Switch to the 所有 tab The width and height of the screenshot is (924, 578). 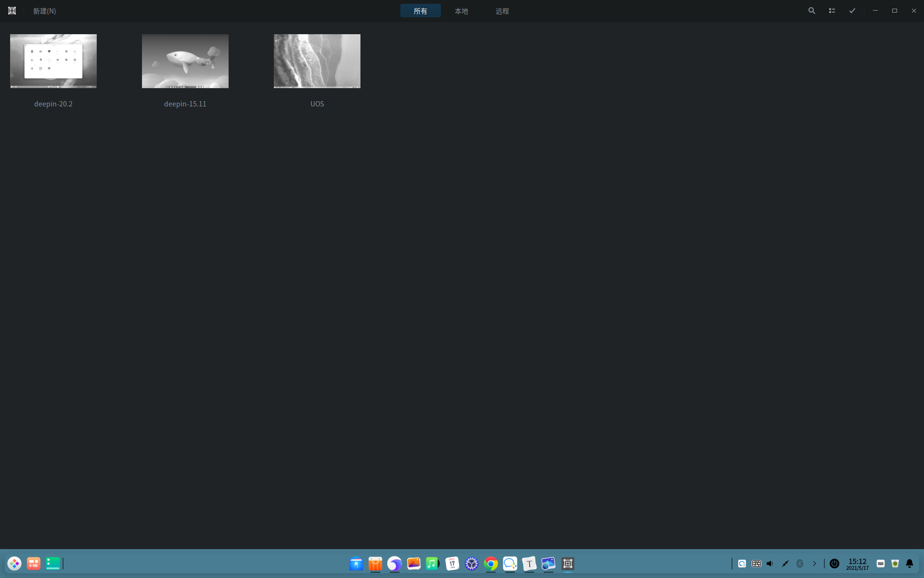click(x=420, y=11)
